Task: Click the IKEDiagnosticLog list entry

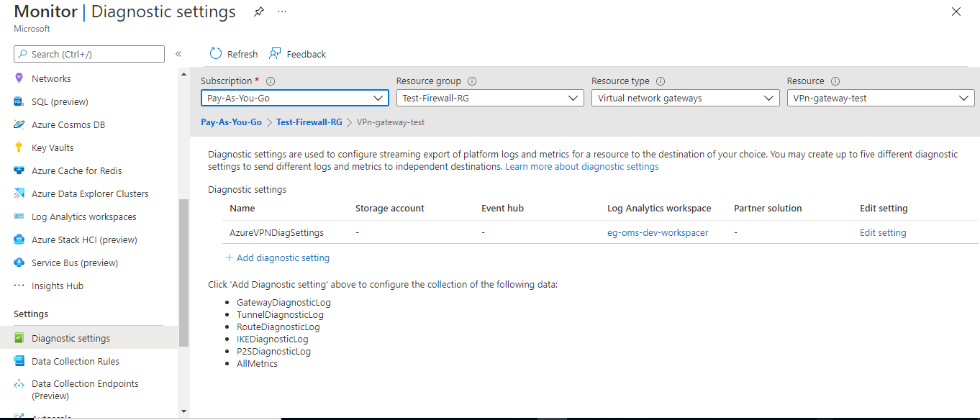Action: point(272,339)
